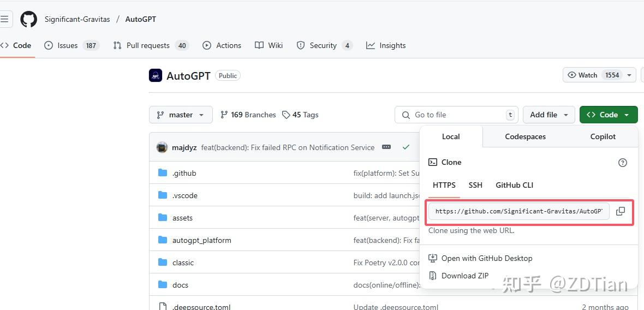Open the Watch options dropdown arrow
Image resolution: width=644 pixels, height=310 pixels.
point(629,75)
